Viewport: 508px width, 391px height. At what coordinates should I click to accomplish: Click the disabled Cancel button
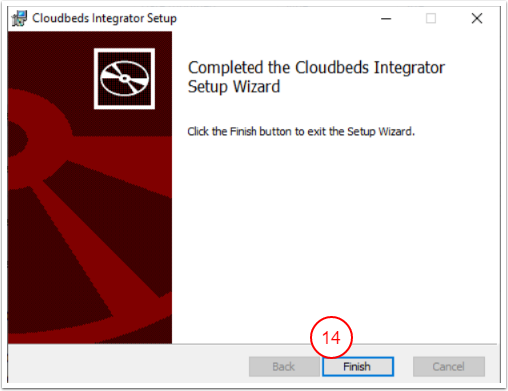(x=449, y=366)
